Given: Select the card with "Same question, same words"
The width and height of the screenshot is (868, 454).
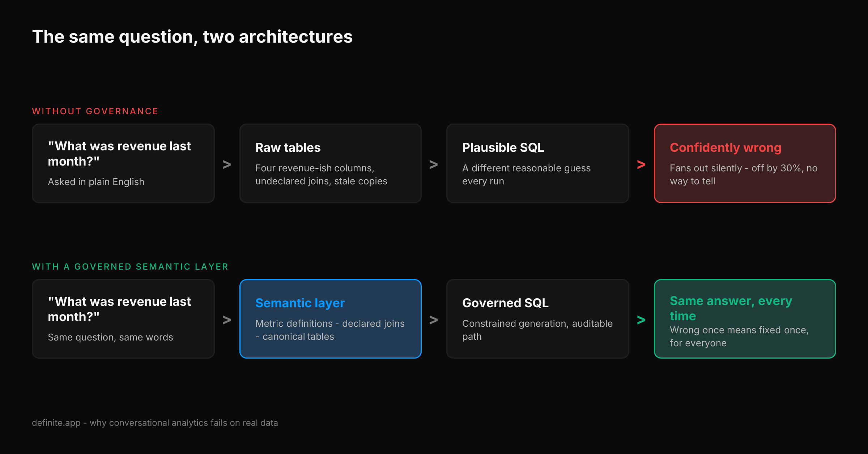Looking at the screenshot, I should click(123, 319).
